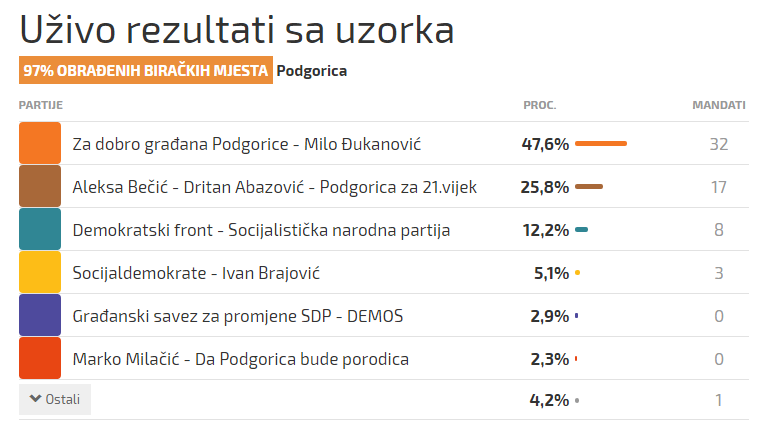The width and height of the screenshot is (769, 437).
Task: Open Građanski savez za promjene SDP - DEMOS
Action: (x=238, y=316)
